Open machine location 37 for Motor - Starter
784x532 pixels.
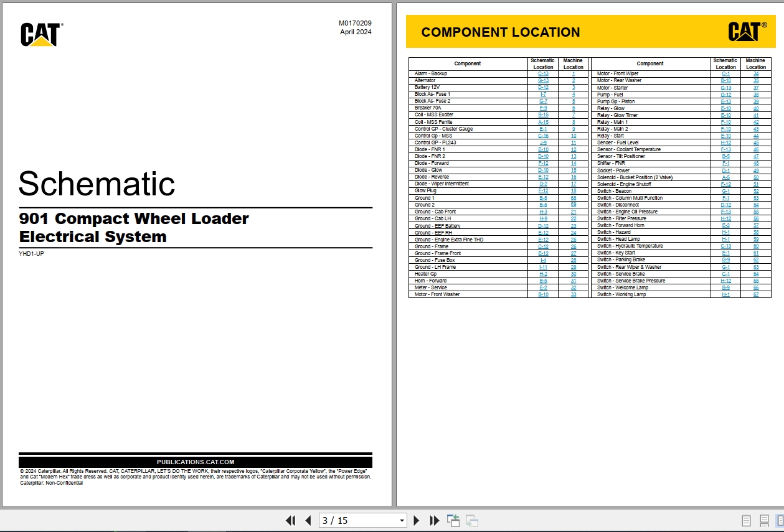pos(756,88)
